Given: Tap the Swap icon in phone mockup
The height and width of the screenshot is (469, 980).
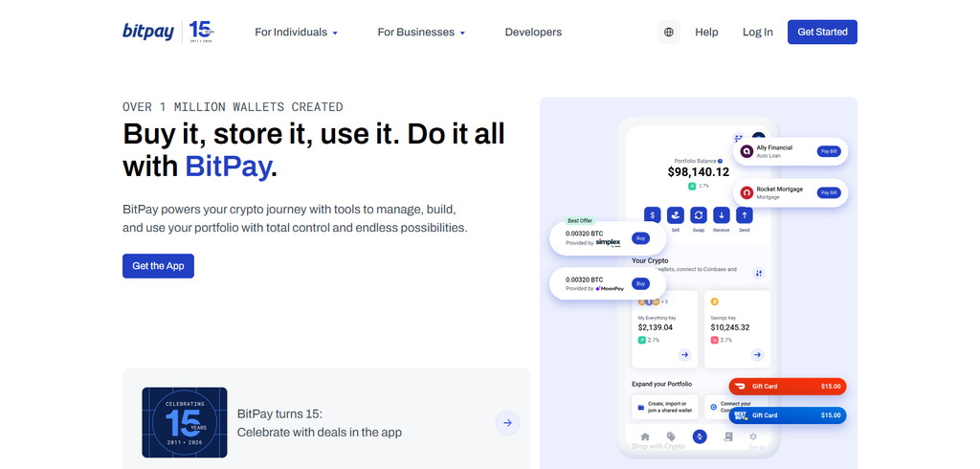Looking at the screenshot, I should (698, 215).
